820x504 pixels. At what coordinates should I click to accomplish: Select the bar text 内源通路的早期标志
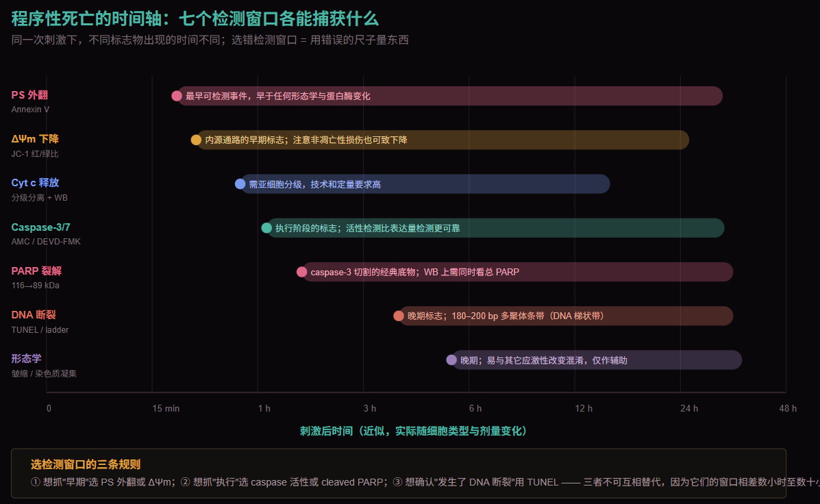[x=245, y=140]
